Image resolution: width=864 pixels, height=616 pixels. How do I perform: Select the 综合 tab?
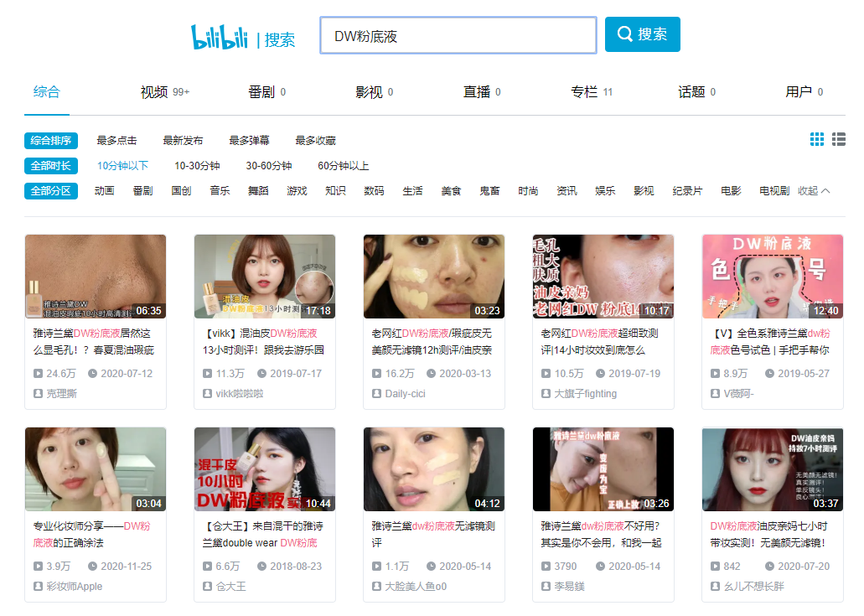(46, 91)
